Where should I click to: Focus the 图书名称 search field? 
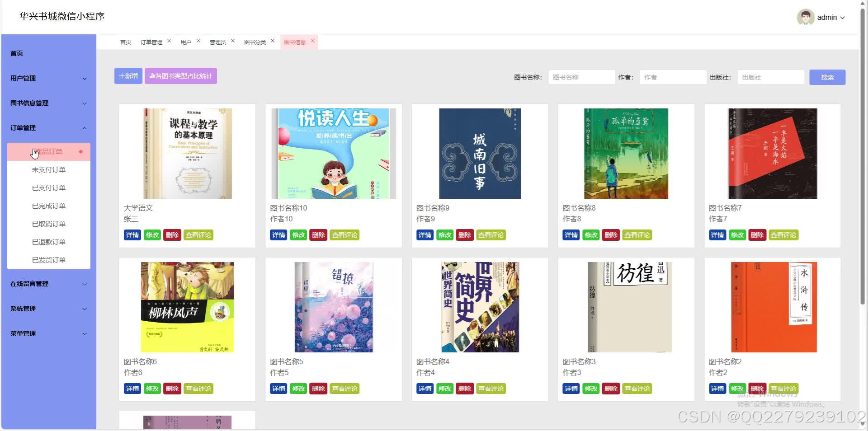581,77
